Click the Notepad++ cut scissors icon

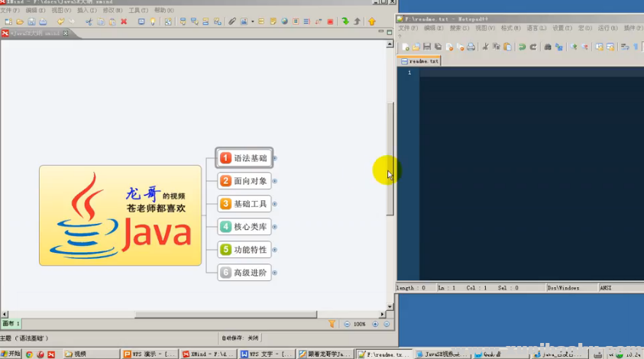485,47
